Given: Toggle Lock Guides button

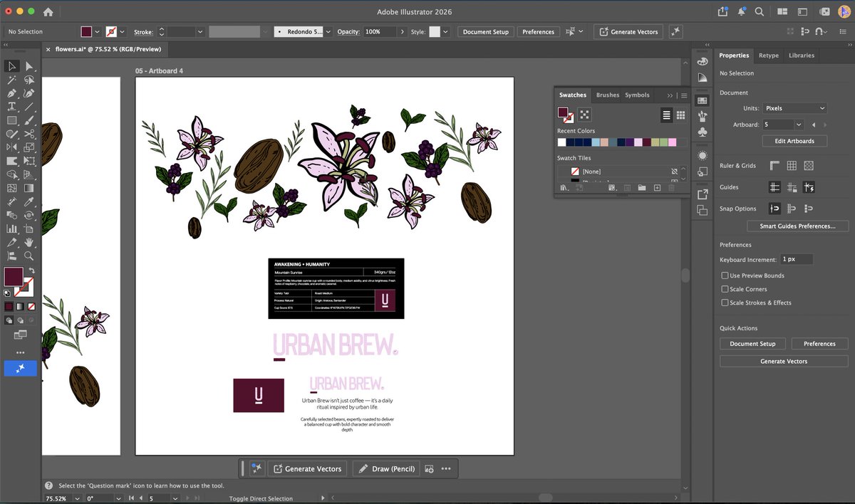Looking at the screenshot, I should click(x=792, y=187).
